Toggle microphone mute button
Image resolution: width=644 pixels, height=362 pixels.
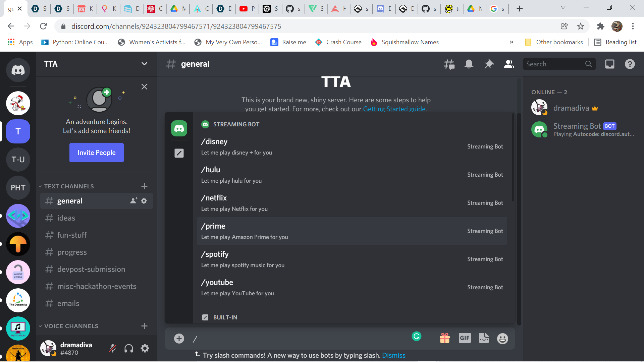(113, 348)
